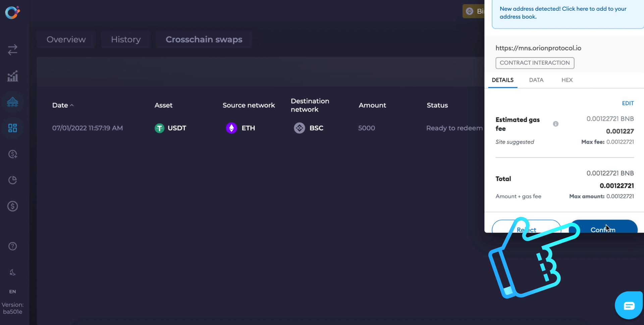Image resolution: width=644 pixels, height=325 pixels.
Task: Switch to the Overview tab
Action: pyautogui.click(x=66, y=40)
